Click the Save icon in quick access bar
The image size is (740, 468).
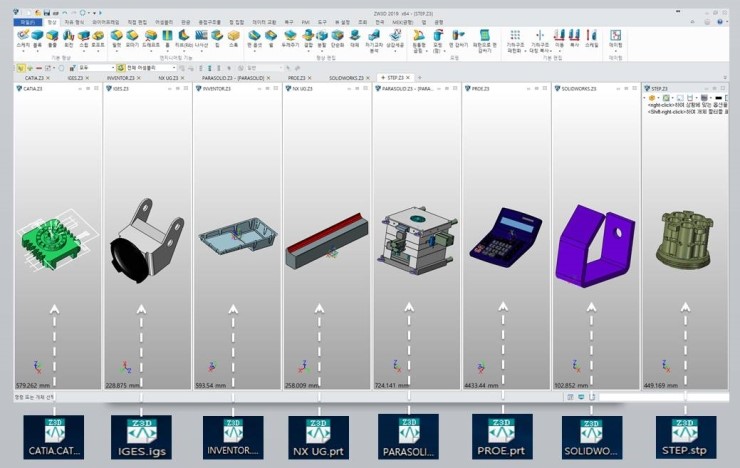(47, 13)
